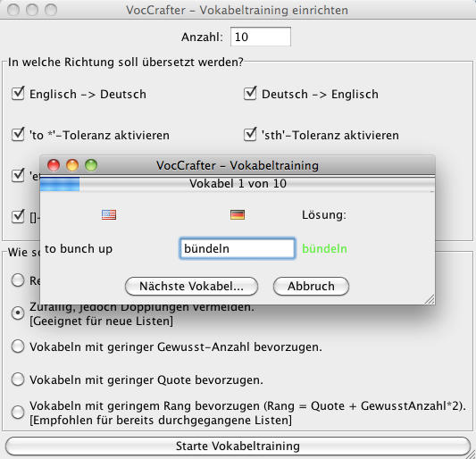Zoom the Vokabeltraining dialog with green button

(91, 165)
